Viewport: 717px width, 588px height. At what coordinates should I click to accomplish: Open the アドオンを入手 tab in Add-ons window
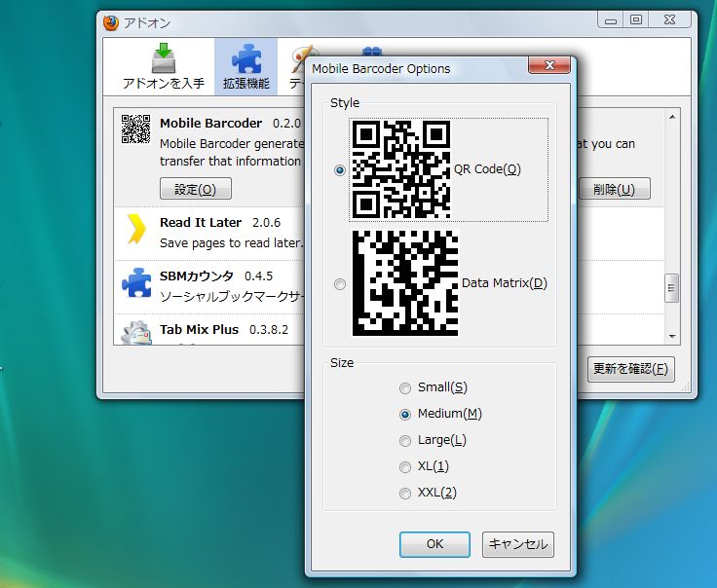164,67
